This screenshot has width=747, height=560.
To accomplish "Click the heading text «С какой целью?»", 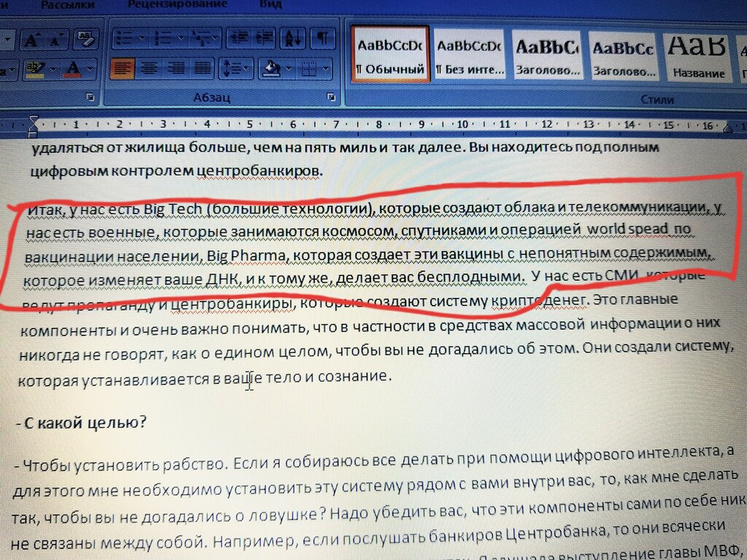I will coord(84,422).
